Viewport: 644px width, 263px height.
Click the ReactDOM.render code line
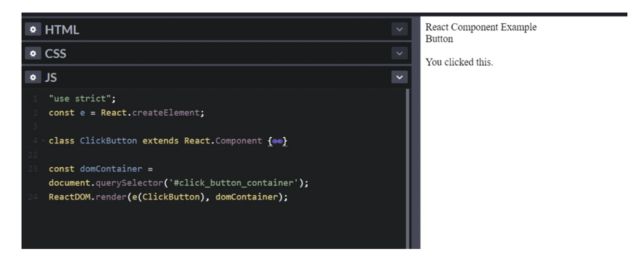pyautogui.click(x=167, y=197)
